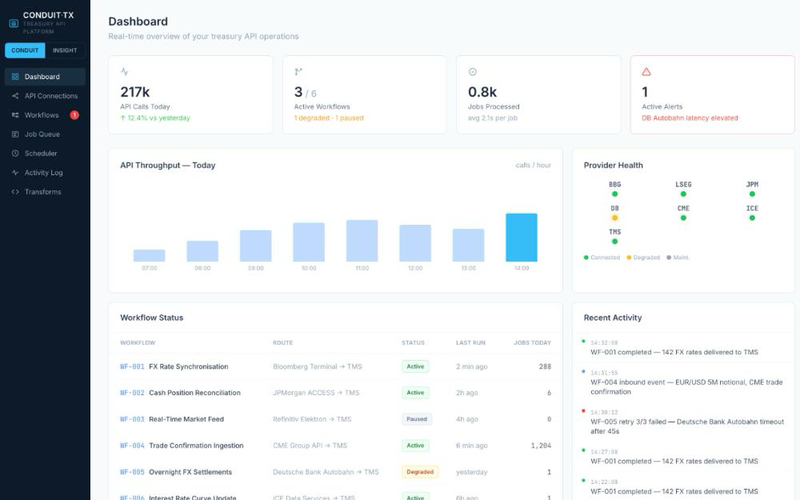Click the CME provider status dot

point(683,218)
